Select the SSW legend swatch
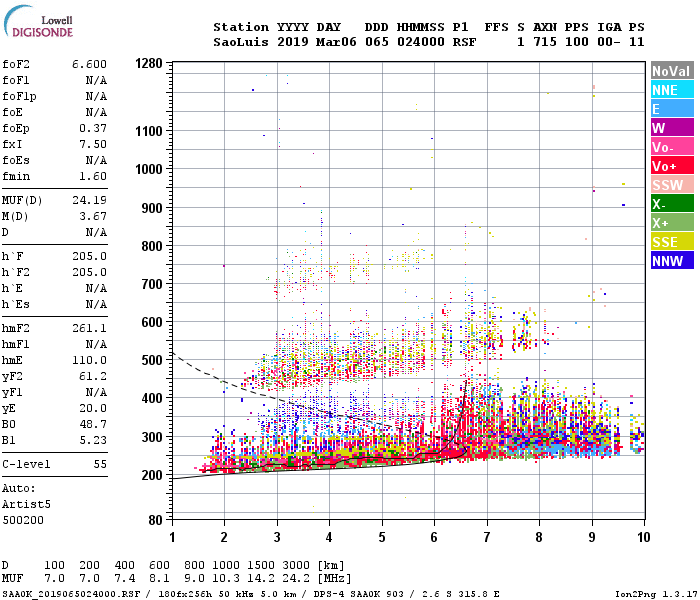Screen dimensions: 700x600 point(672,185)
